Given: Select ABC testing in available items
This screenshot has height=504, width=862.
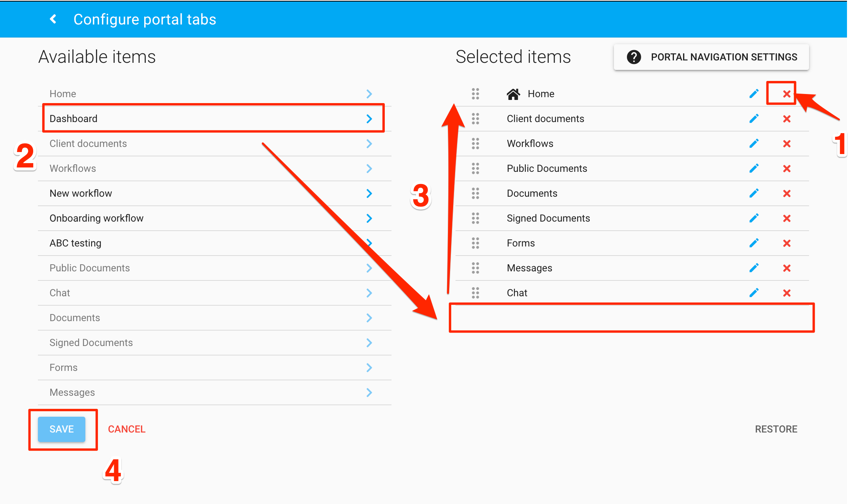Looking at the screenshot, I should coord(75,243).
